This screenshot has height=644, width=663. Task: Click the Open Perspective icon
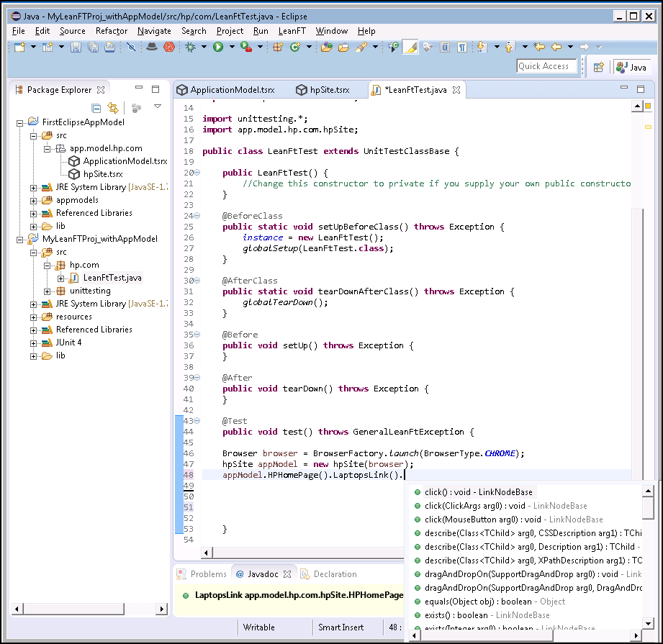tap(598, 67)
